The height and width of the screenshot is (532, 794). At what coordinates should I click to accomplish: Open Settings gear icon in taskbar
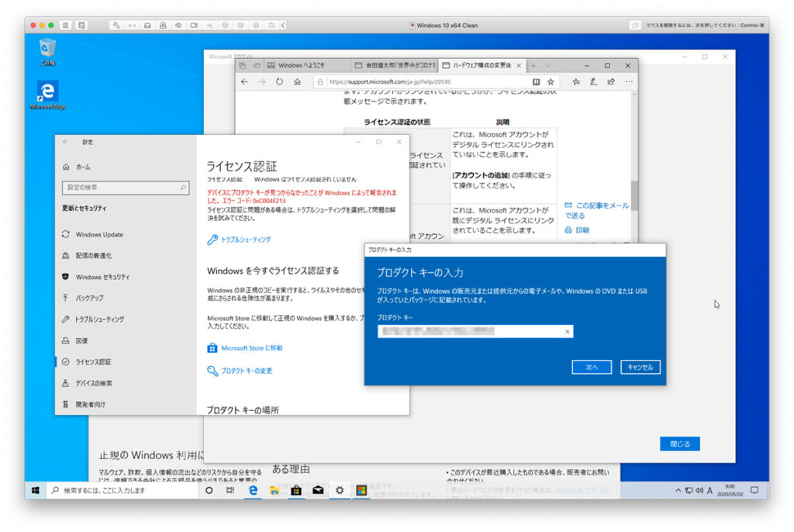(x=339, y=491)
